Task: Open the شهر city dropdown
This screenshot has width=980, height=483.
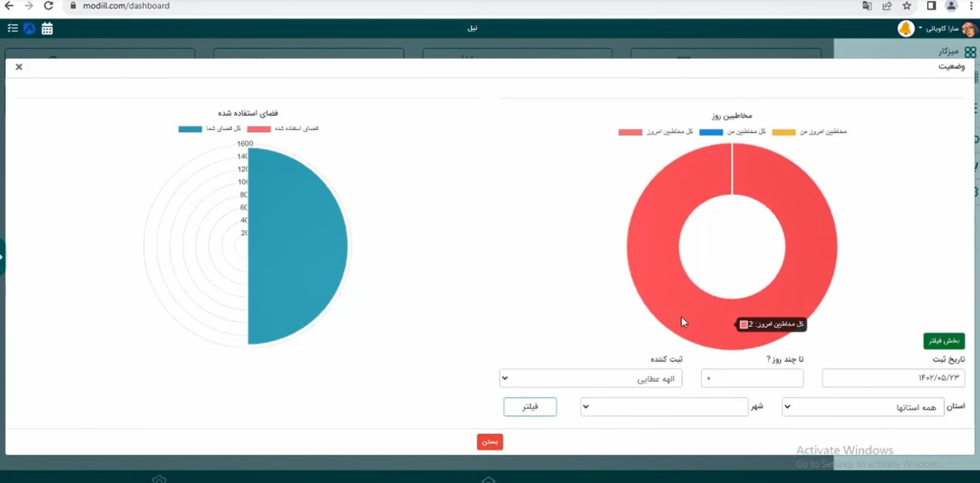Action: coord(663,407)
